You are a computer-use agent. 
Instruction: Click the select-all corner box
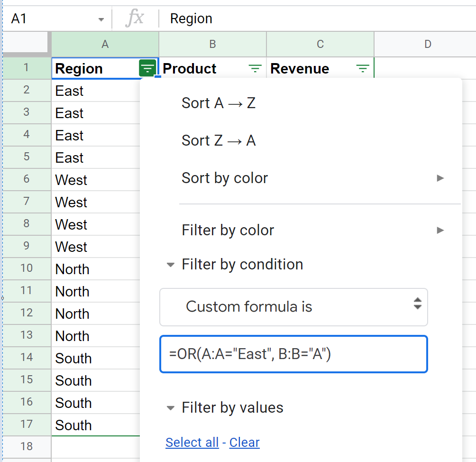27,44
